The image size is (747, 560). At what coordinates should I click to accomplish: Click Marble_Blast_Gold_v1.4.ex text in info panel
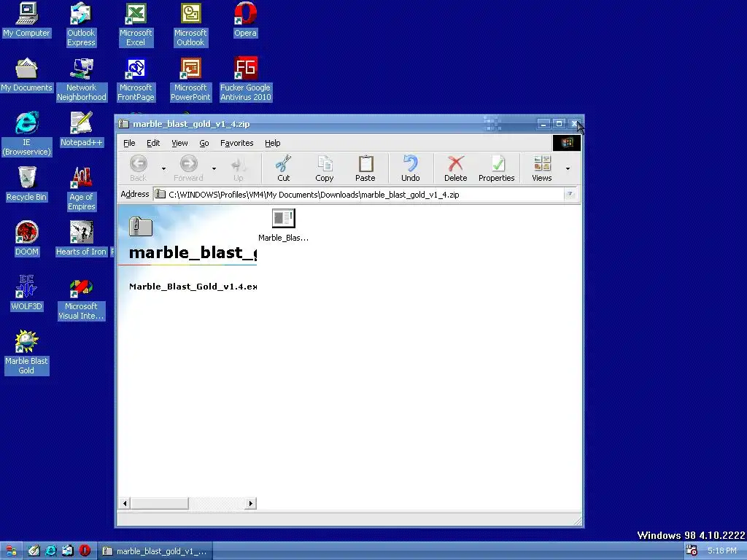193,286
